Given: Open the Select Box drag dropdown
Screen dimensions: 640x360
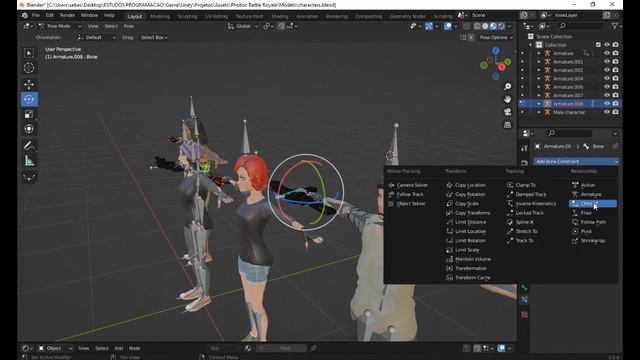Looking at the screenshot, I should coord(154,38).
